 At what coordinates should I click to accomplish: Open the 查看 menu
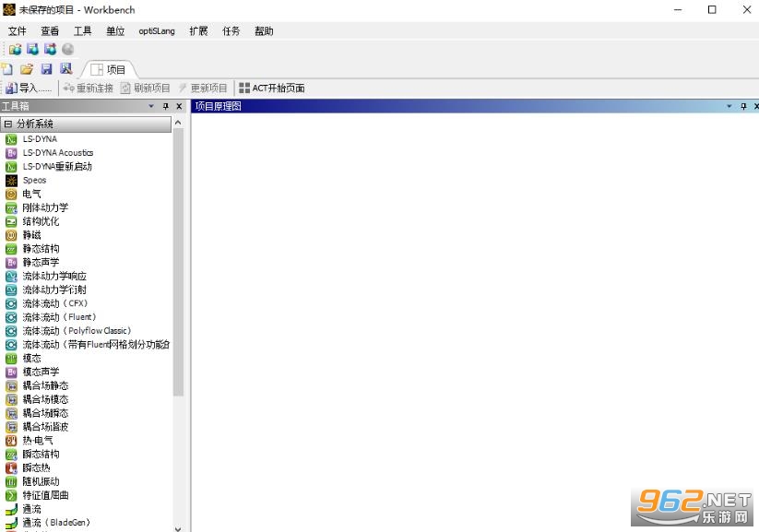coord(50,31)
